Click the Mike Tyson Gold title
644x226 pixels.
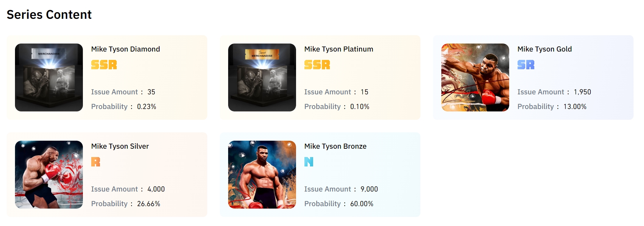(x=544, y=49)
